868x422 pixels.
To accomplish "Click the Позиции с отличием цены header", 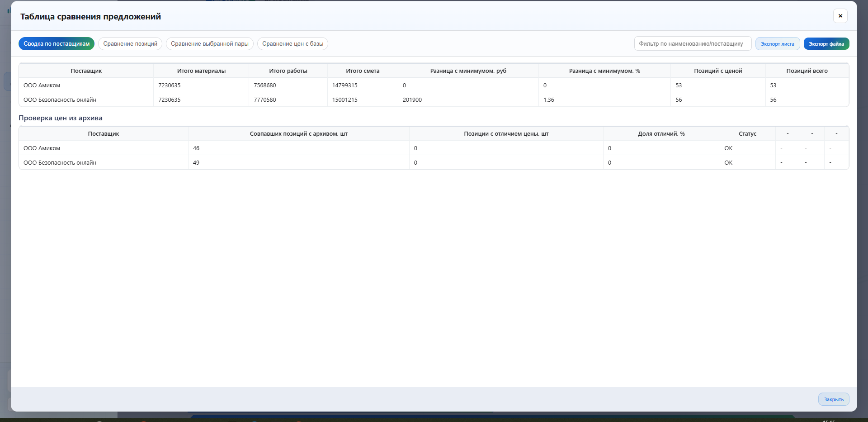I will [x=506, y=134].
